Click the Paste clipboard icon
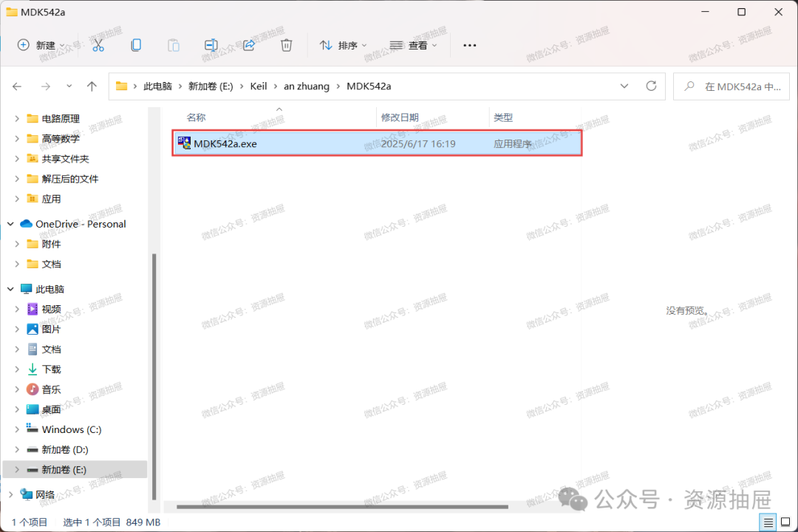Image resolution: width=798 pixels, height=532 pixels. click(x=174, y=45)
